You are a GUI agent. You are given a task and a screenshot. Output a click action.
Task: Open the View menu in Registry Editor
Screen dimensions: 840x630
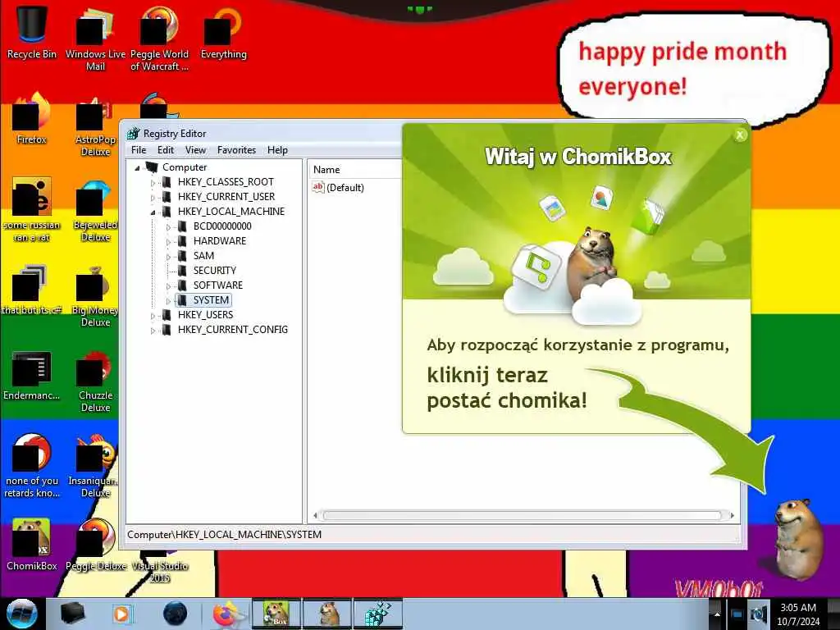(195, 150)
